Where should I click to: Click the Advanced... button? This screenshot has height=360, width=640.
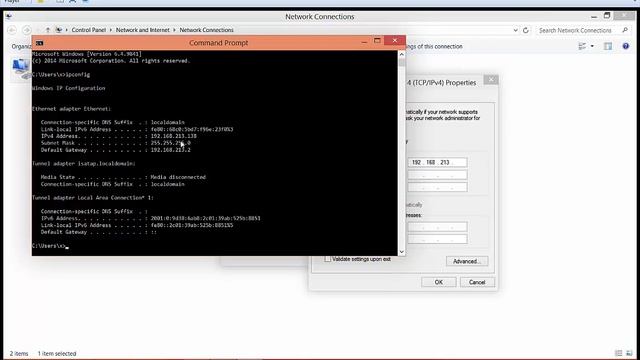click(x=467, y=261)
